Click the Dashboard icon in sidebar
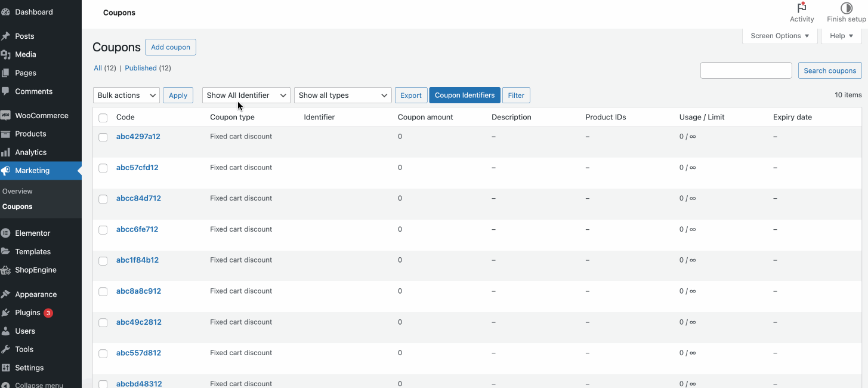 pyautogui.click(x=5, y=12)
